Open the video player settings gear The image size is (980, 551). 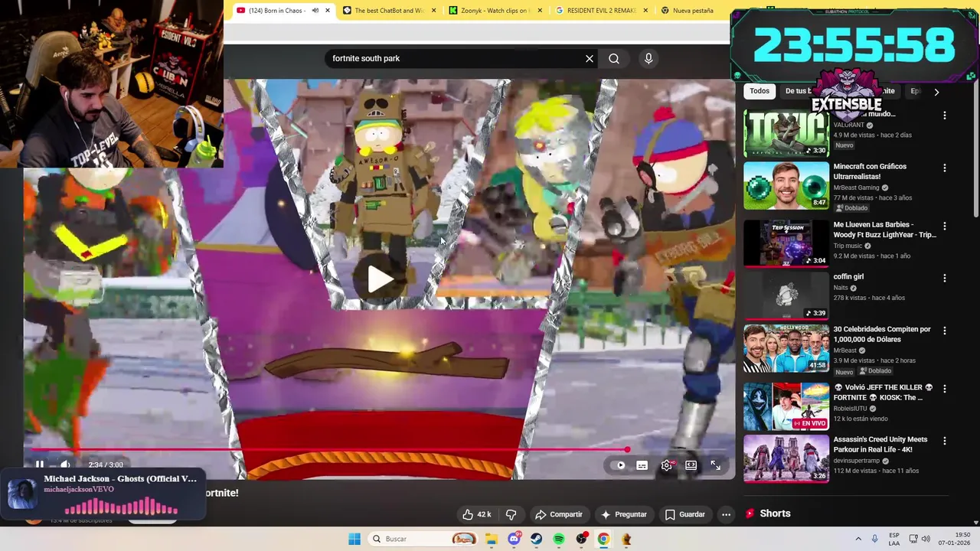tap(667, 465)
